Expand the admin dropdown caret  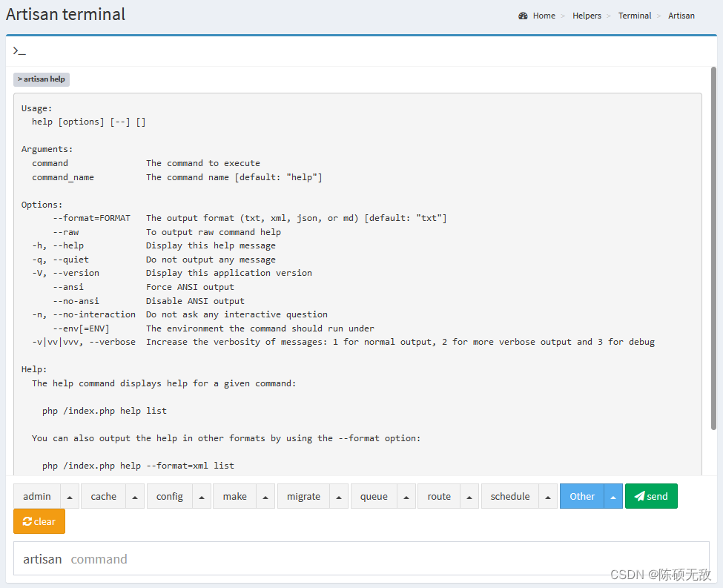point(70,497)
